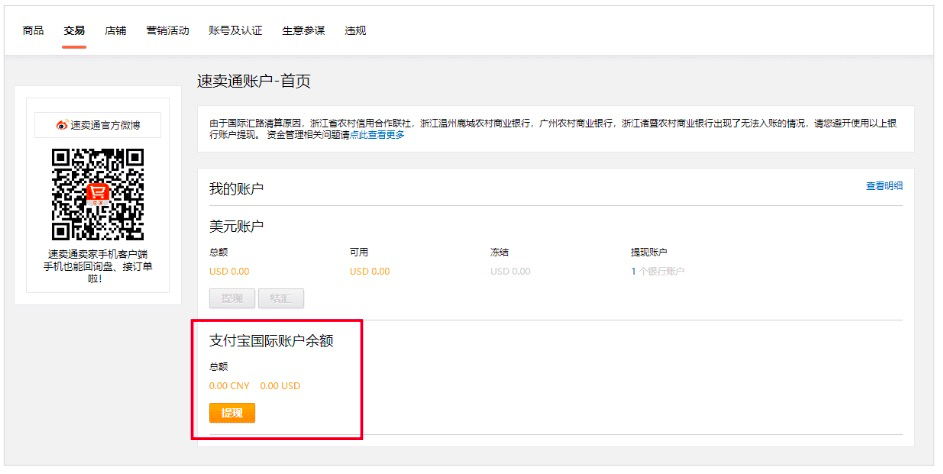Click the 我的账户 heading
This screenshot has height=474, width=943.
[236, 188]
